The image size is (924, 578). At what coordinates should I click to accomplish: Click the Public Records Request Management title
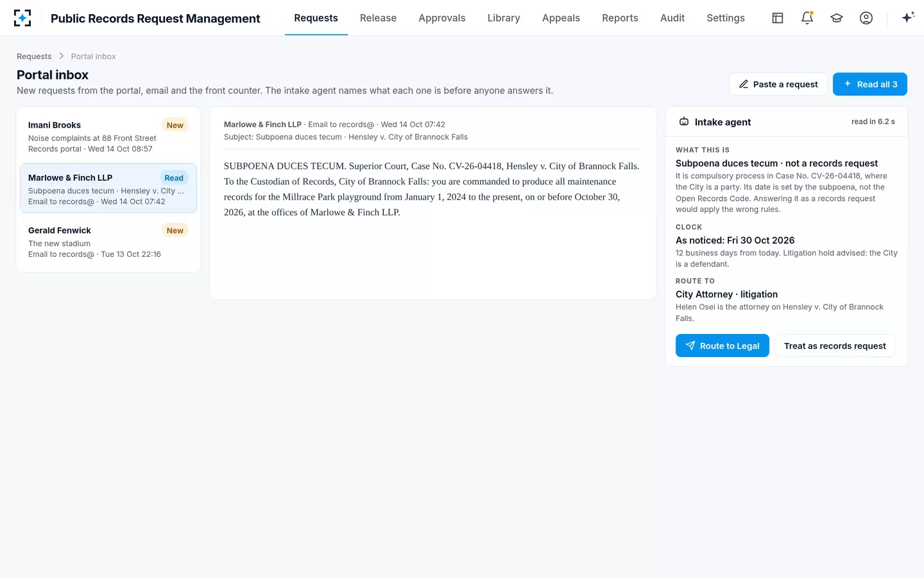click(155, 19)
